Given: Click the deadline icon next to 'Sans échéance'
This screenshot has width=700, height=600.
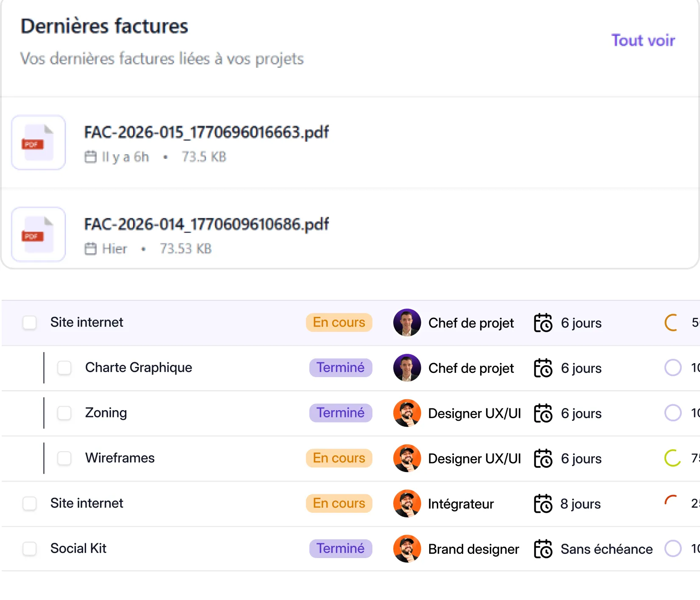Looking at the screenshot, I should (x=543, y=548).
